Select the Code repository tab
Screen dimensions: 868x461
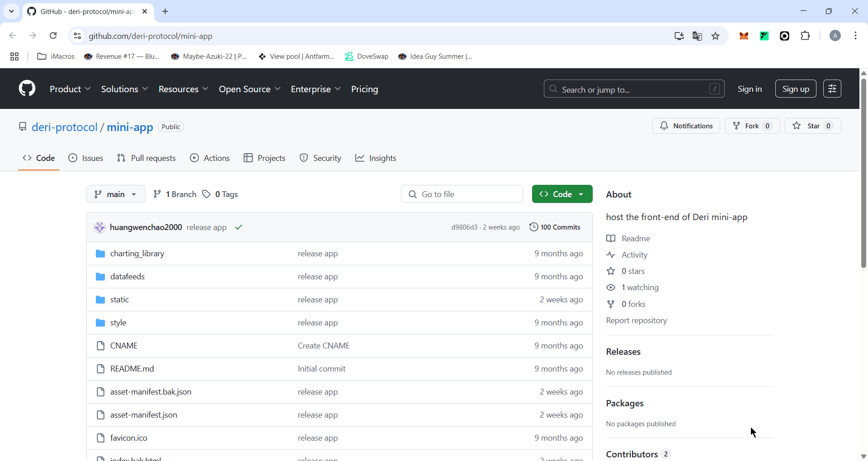pyautogui.click(x=39, y=158)
